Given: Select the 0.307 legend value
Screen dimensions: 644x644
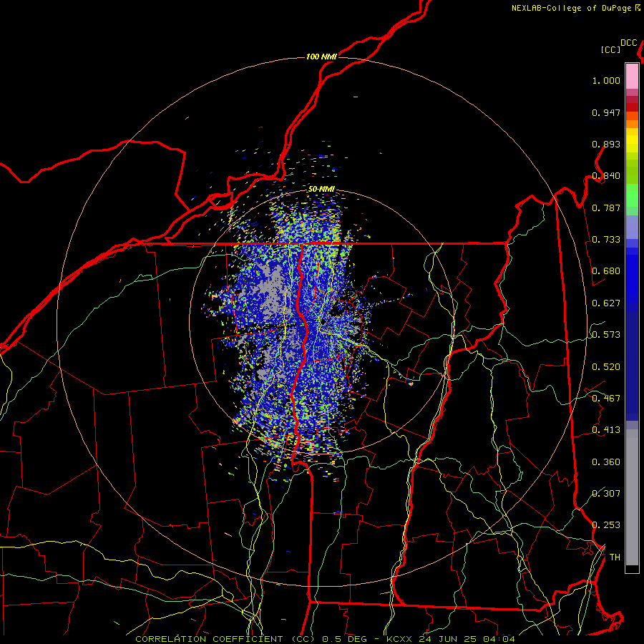Looking at the screenshot, I should [606, 494].
